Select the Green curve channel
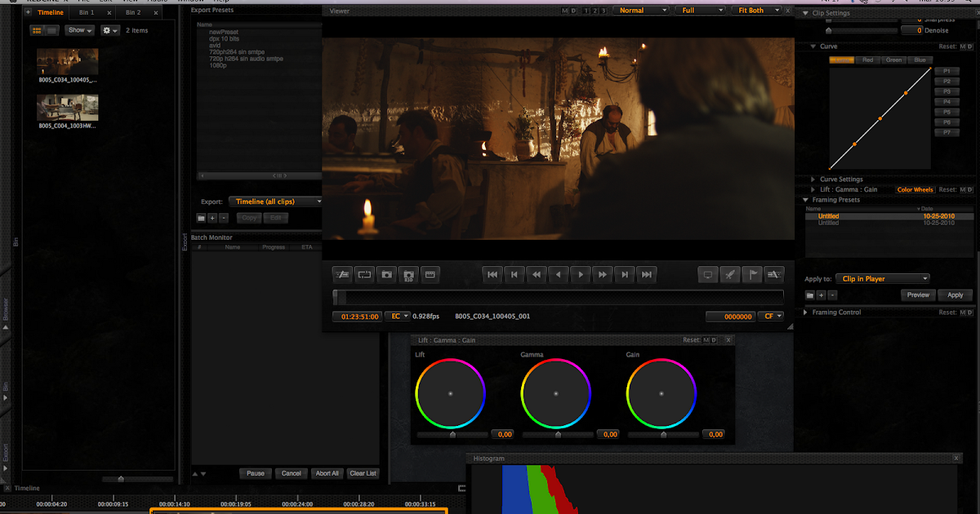 894,60
